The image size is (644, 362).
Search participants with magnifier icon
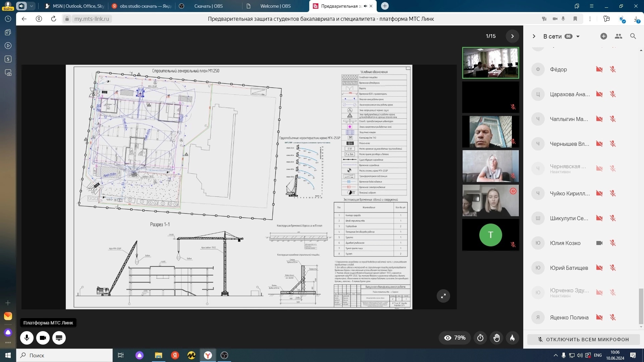(633, 36)
